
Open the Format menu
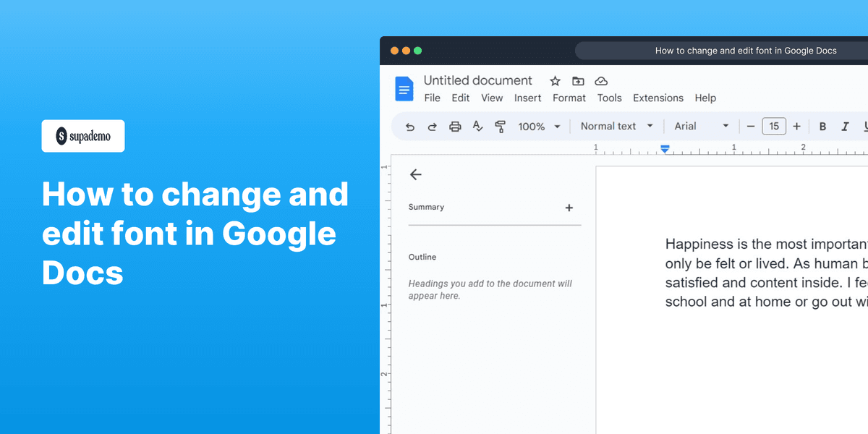[569, 98]
